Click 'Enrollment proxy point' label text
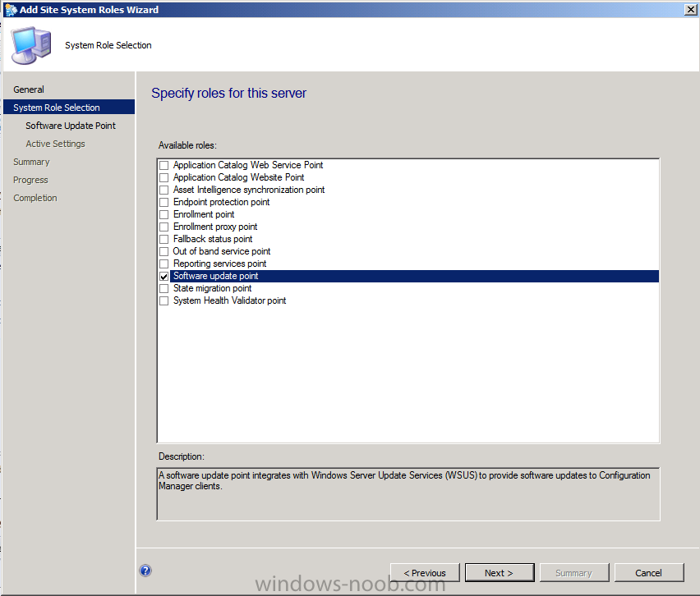Viewport: 700px width, 596px height. (x=215, y=227)
